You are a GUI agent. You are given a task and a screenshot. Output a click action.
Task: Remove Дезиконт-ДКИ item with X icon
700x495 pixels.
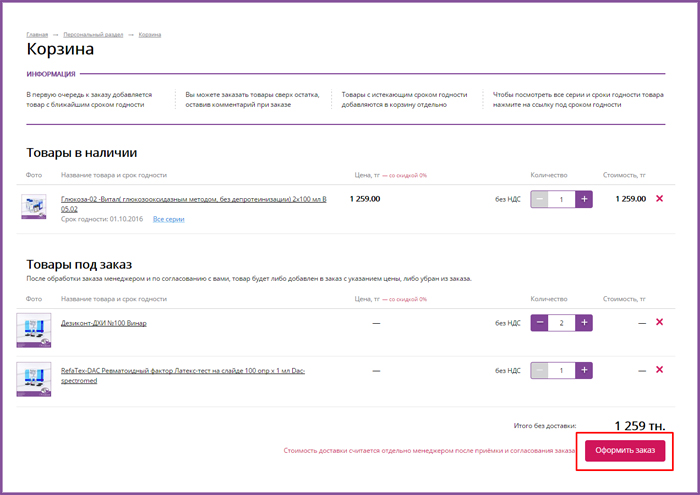pyautogui.click(x=658, y=321)
